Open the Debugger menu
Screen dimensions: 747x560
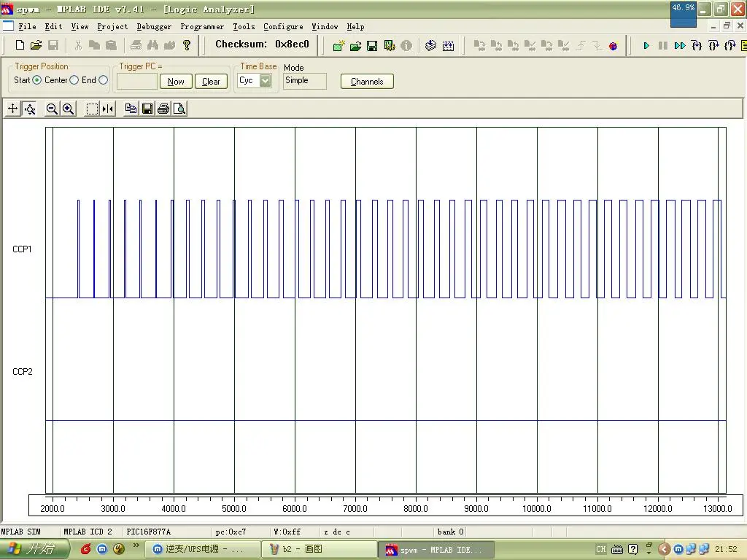154,27
